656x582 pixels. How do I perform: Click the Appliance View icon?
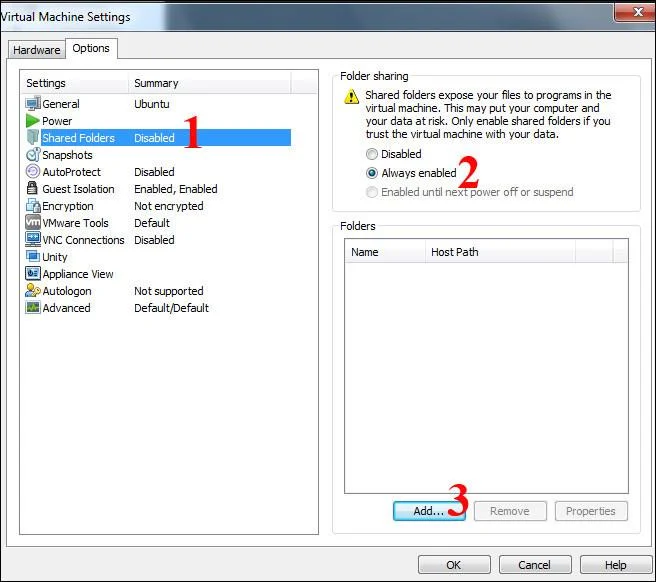33,273
